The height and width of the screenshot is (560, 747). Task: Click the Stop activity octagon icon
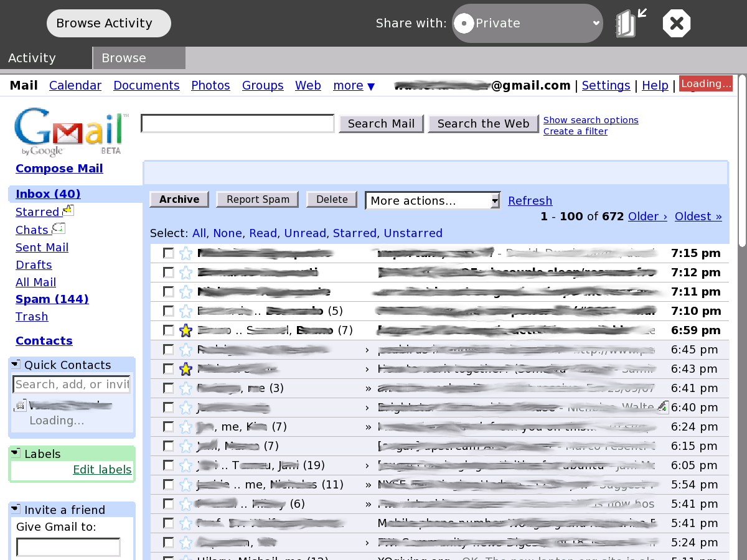click(x=677, y=24)
